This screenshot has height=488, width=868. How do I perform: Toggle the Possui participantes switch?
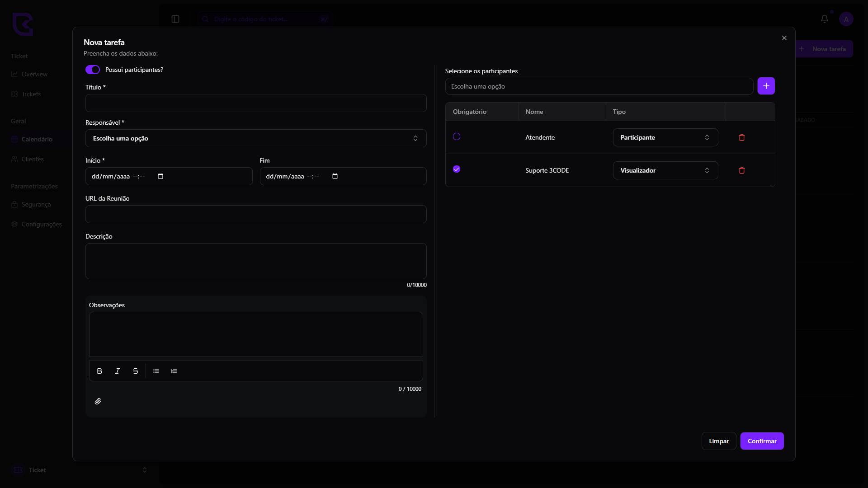tap(93, 70)
